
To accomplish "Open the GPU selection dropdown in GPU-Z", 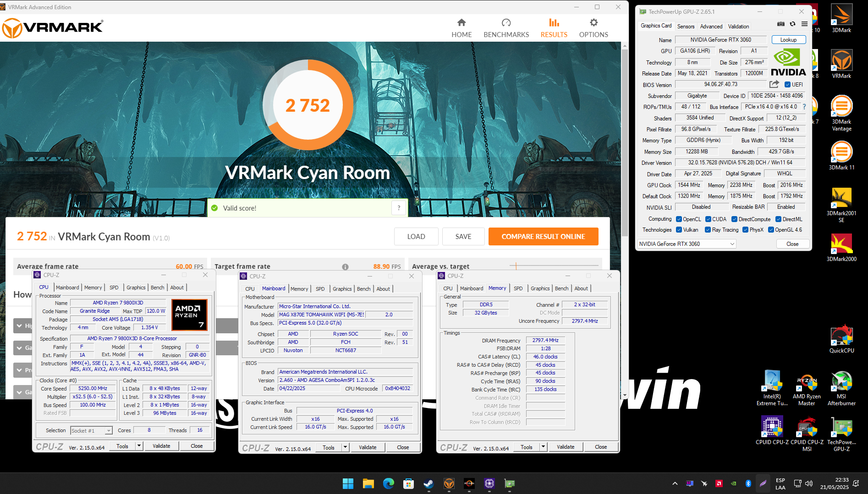I will pos(687,244).
